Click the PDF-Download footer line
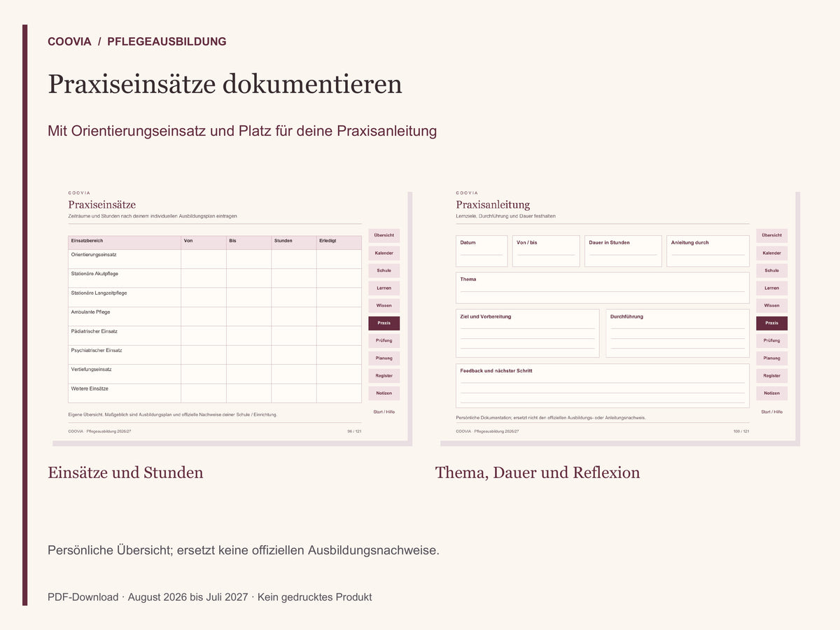 [210, 597]
